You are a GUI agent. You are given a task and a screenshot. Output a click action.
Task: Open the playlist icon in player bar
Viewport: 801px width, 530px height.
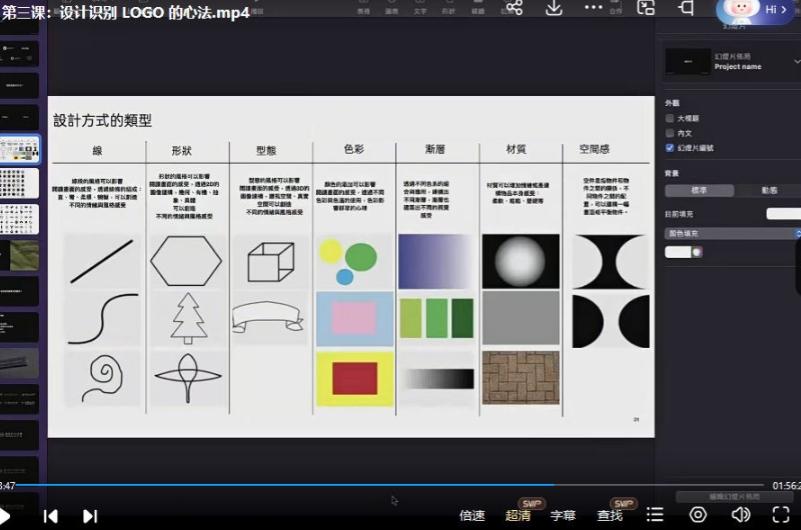click(655, 515)
